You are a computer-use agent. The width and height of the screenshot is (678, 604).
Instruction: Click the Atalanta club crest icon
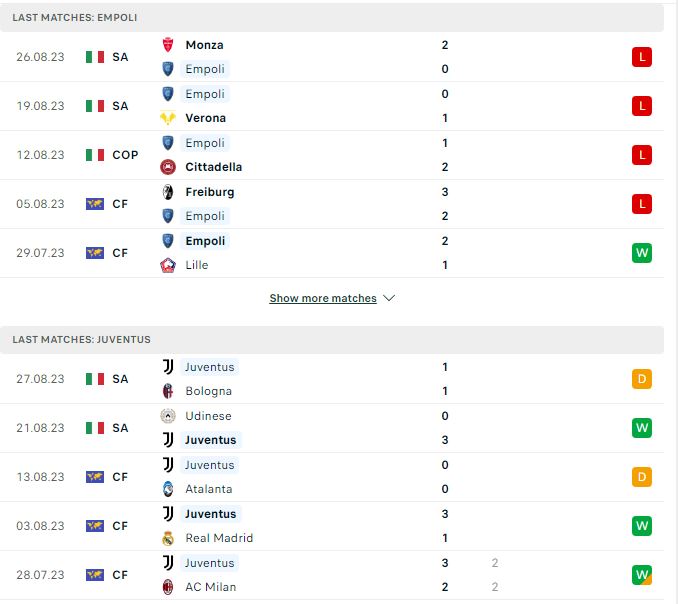click(168, 489)
